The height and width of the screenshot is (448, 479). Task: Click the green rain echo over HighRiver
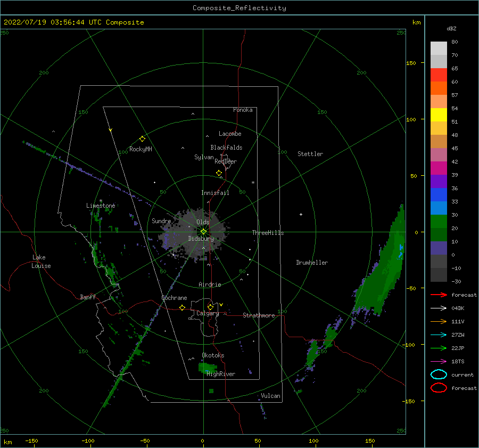(207, 368)
